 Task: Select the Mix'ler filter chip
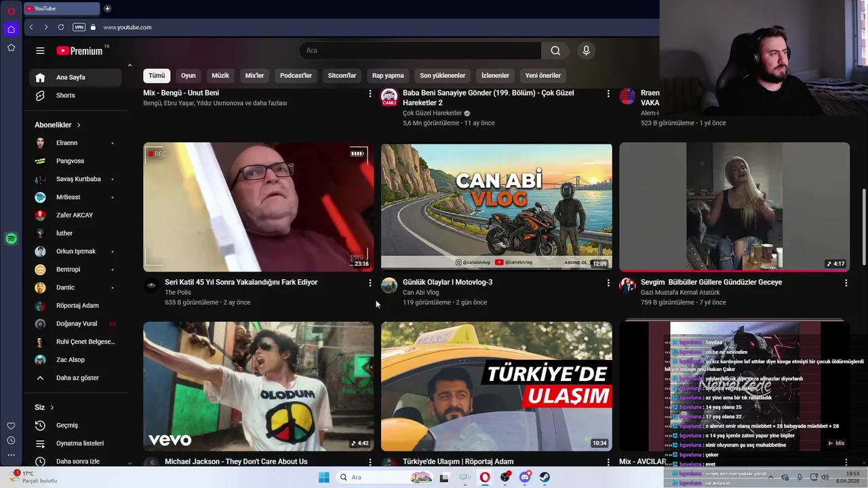coord(255,75)
